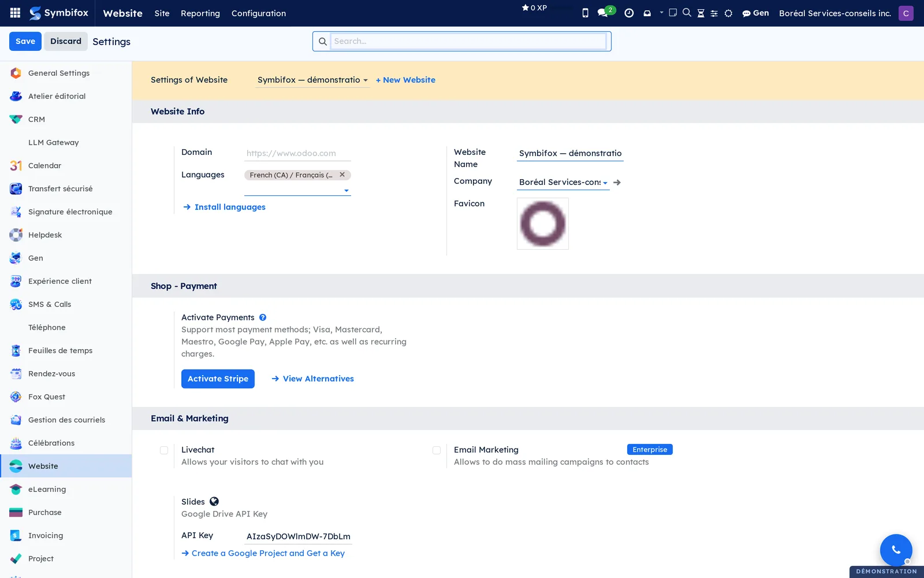This screenshot has height=578, width=924.
Task: Open the sticky note icon in top bar
Action: [673, 12]
